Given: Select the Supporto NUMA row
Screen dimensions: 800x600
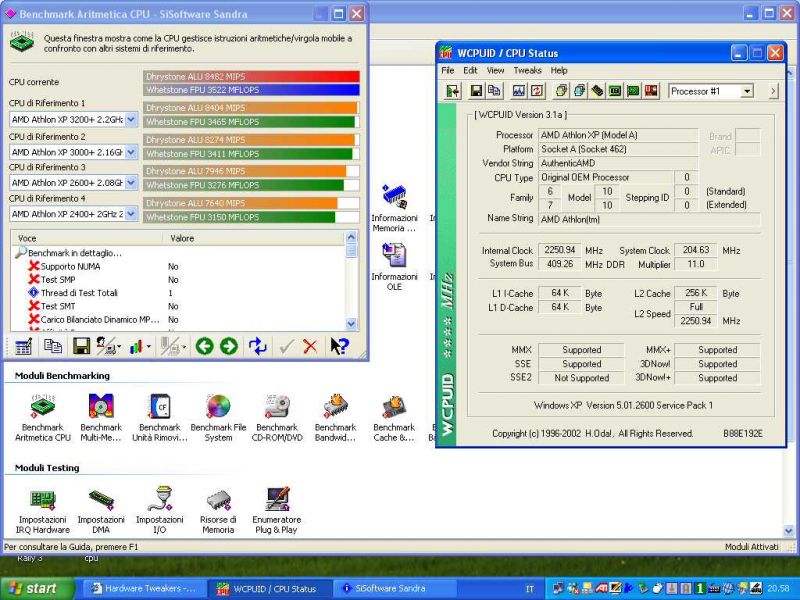Looking at the screenshot, I should pyautogui.click(x=70, y=266).
